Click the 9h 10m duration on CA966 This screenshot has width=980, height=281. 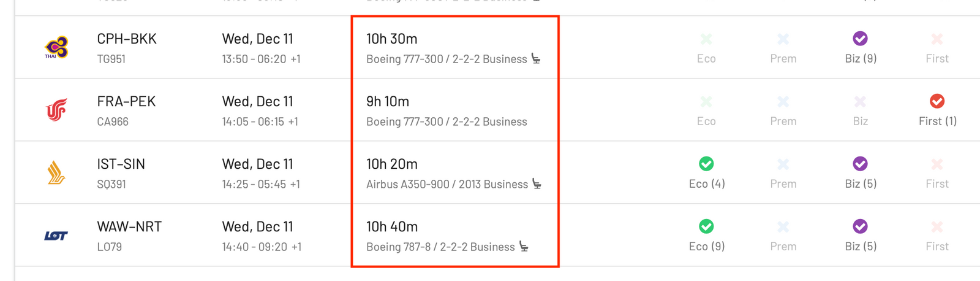tap(388, 101)
